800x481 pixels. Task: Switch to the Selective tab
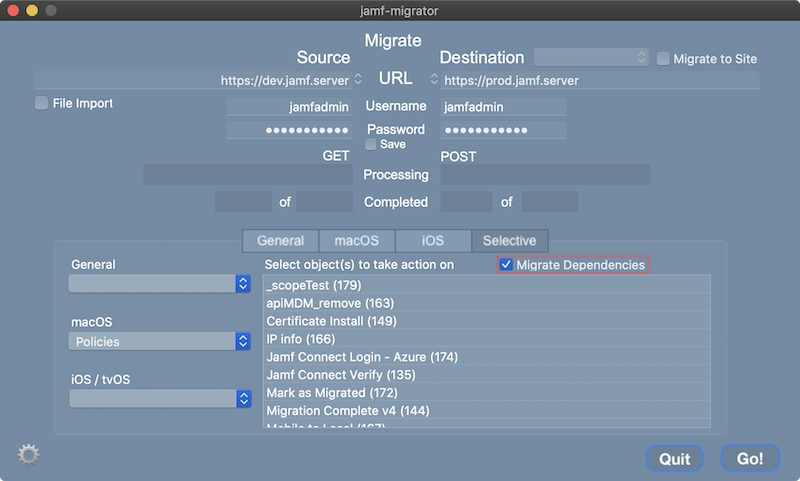510,241
